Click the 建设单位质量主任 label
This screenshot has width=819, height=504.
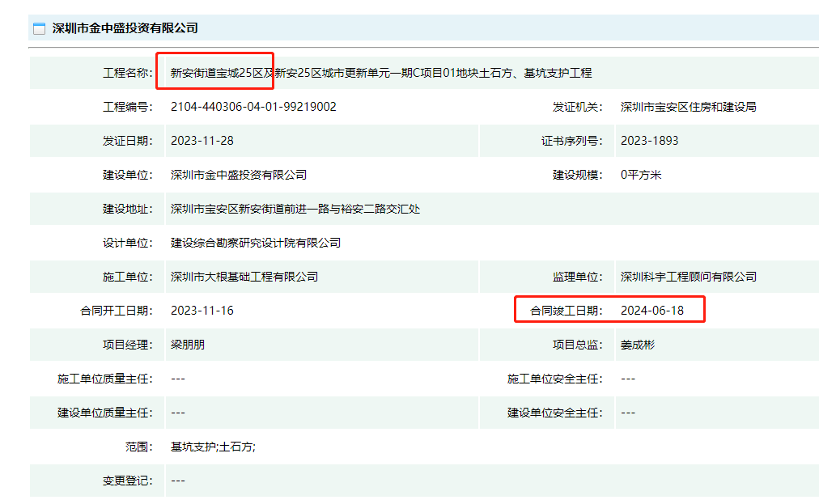105,413
